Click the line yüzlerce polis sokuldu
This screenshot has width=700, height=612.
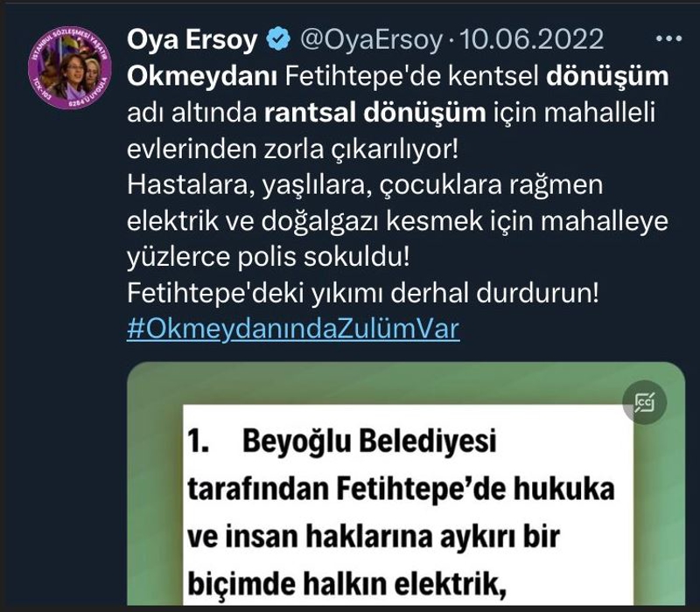tap(269, 257)
